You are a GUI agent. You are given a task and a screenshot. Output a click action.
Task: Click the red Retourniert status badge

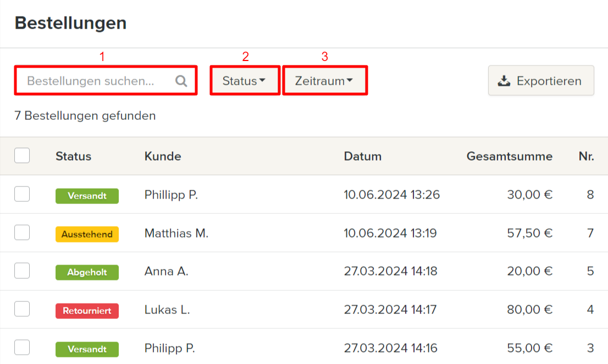[87, 311]
